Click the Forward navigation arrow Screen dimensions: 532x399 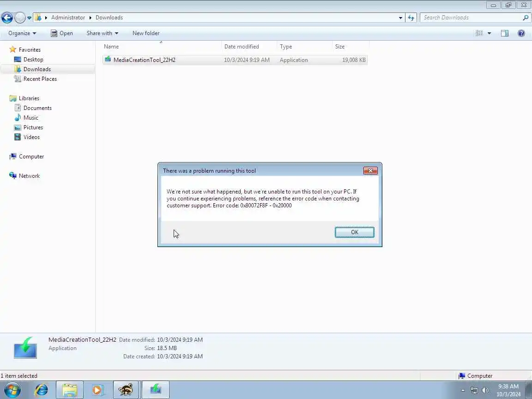point(20,18)
